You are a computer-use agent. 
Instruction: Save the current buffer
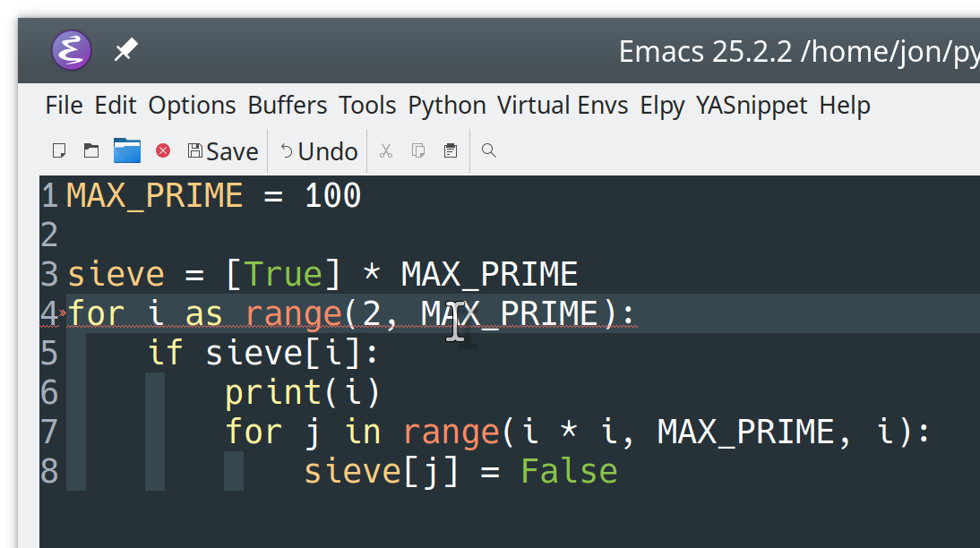click(223, 151)
